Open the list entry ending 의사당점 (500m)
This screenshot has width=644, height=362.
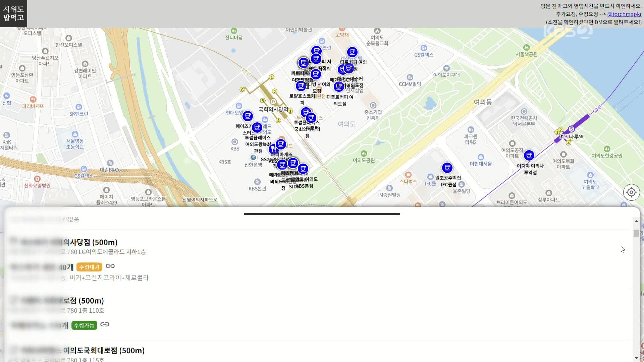(x=64, y=242)
